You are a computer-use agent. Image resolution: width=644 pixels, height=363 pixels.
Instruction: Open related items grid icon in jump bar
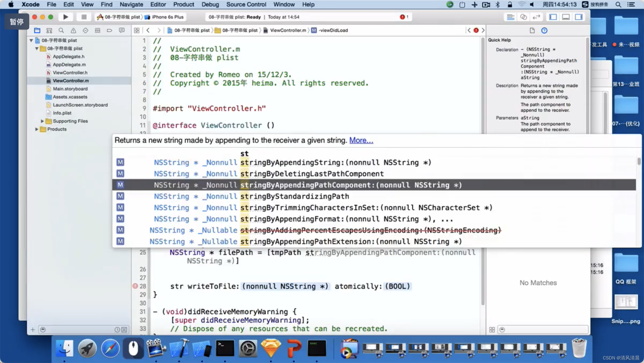pos(137,30)
